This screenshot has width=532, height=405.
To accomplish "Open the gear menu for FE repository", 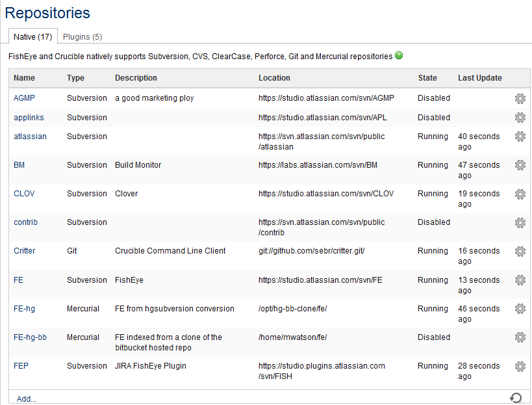I will tap(520, 280).
